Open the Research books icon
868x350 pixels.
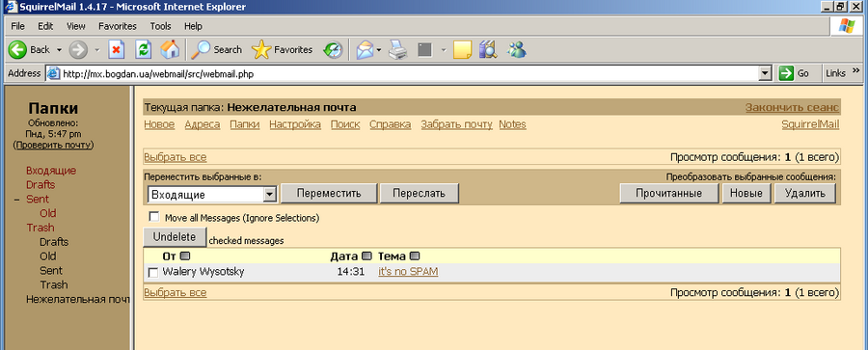pyautogui.click(x=488, y=50)
